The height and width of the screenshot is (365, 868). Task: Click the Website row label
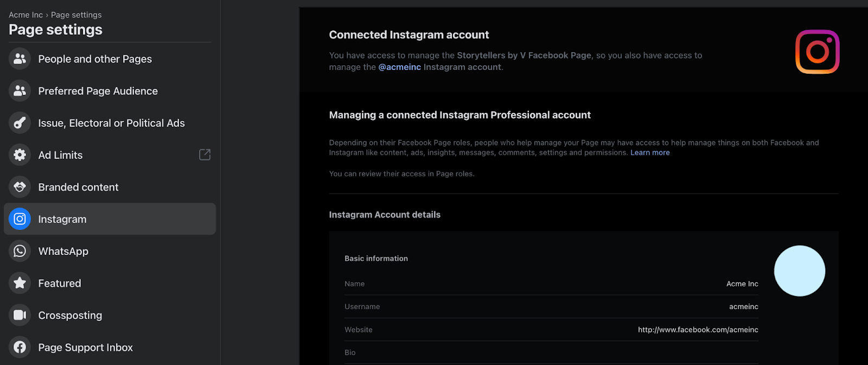click(x=358, y=330)
